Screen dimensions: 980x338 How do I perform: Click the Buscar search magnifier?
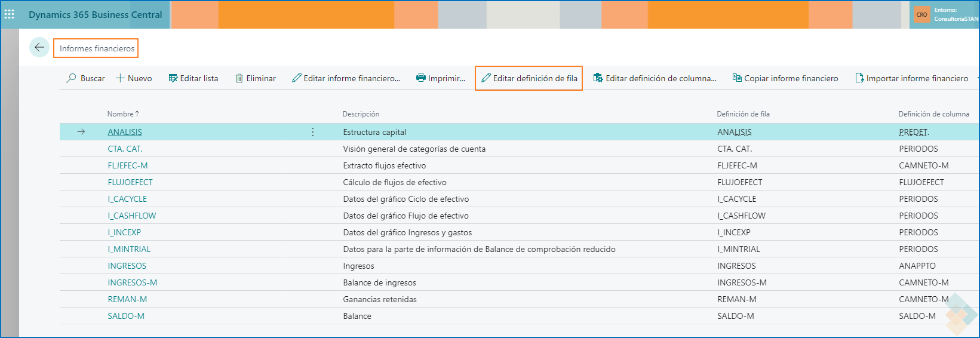[72, 78]
